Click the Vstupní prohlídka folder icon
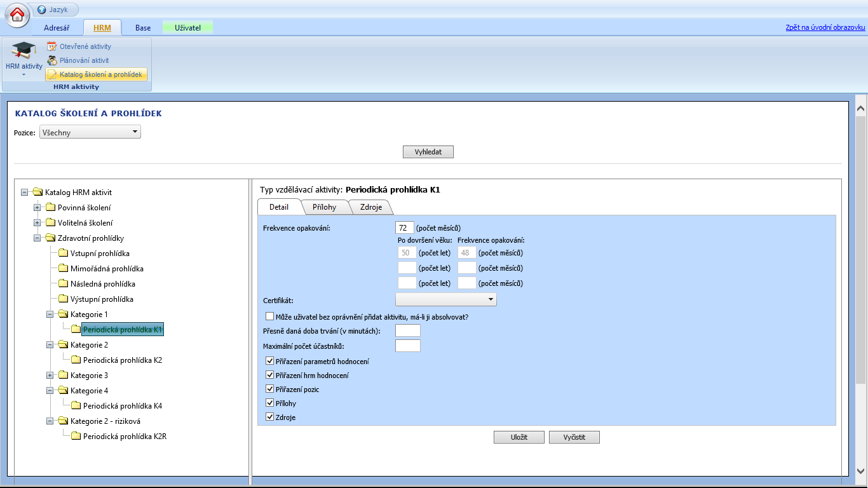Screen dimensions: 868x488 [63, 254]
